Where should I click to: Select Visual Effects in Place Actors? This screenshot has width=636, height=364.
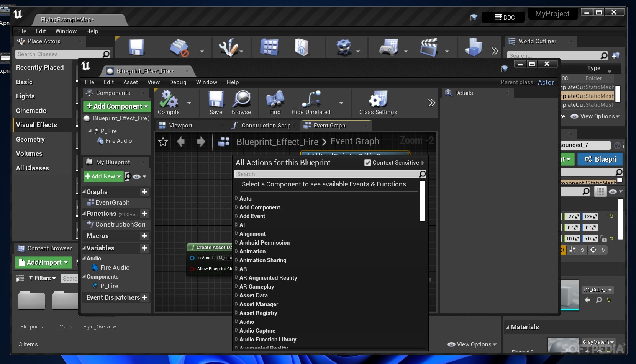pos(42,125)
